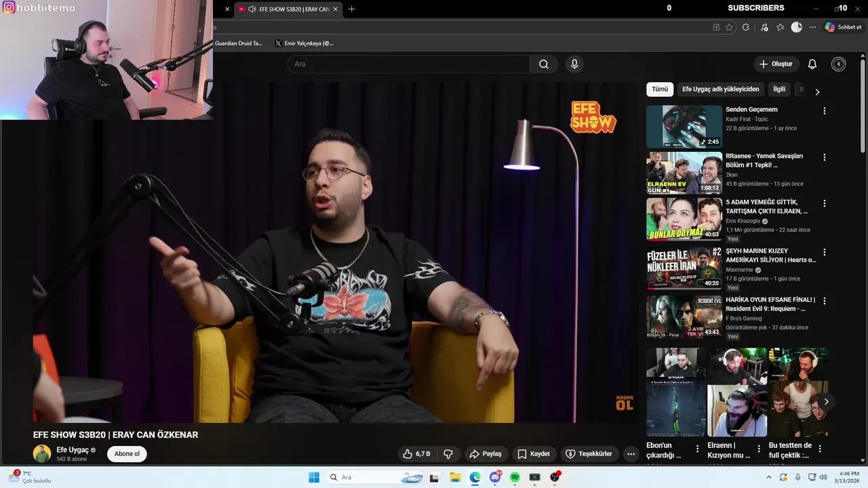Open the Efe Uygaç channel name
This screenshot has width=868, height=488.
click(x=73, y=450)
